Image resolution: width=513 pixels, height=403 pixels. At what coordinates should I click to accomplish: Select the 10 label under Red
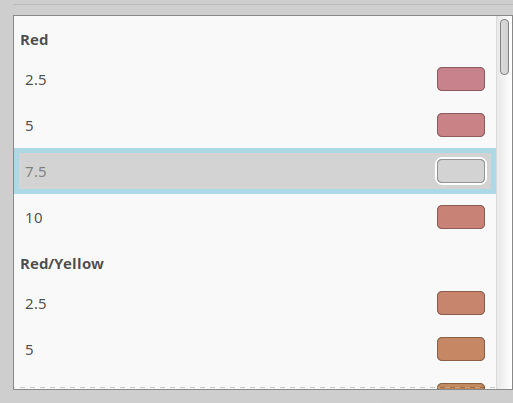point(34,218)
